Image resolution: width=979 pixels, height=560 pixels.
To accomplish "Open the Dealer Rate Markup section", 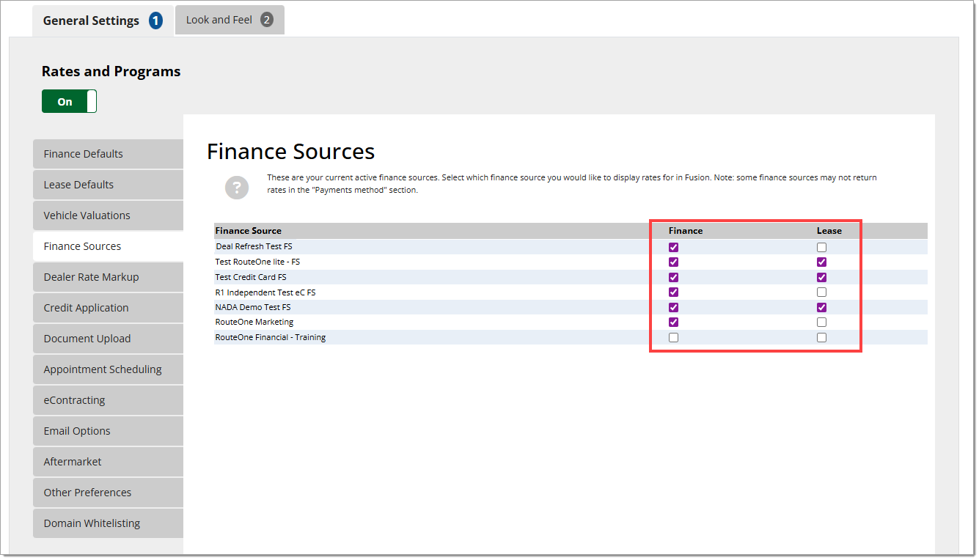I will coord(108,277).
